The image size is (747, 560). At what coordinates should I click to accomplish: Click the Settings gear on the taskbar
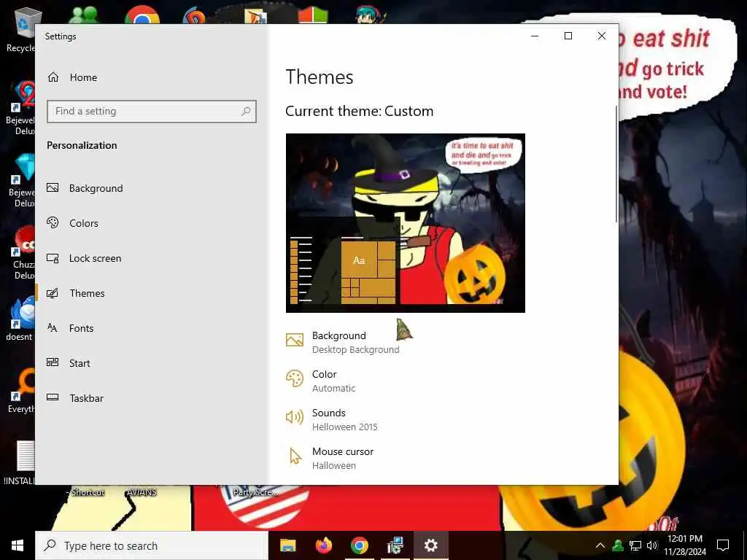pyautogui.click(x=430, y=545)
